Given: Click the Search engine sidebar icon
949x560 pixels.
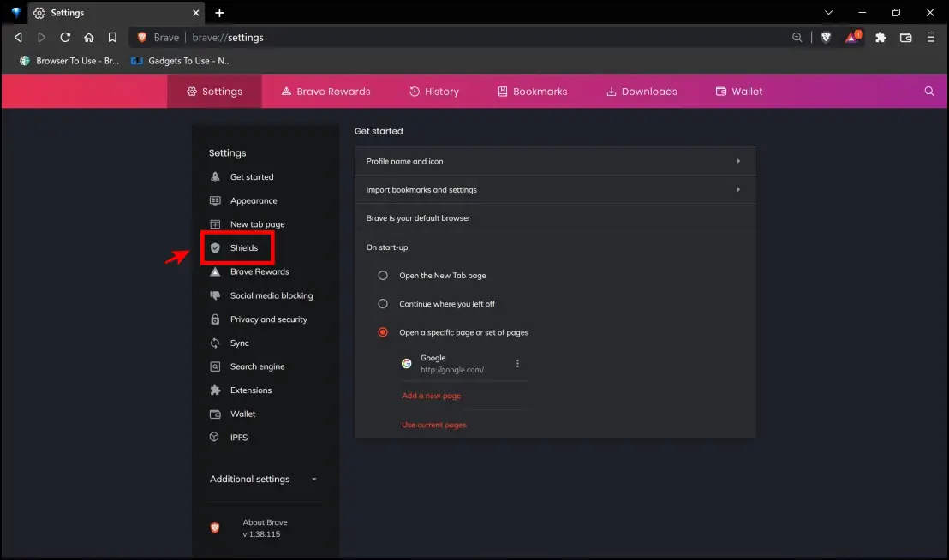Looking at the screenshot, I should pos(215,366).
